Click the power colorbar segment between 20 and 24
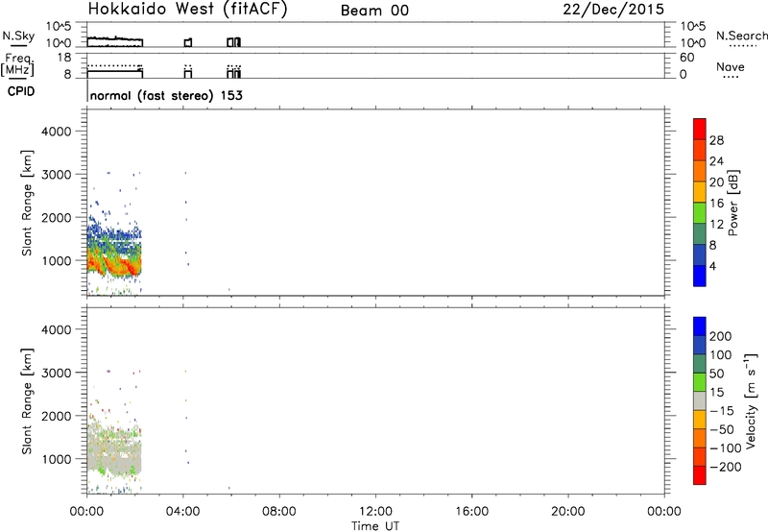The height and width of the screenshot is (532, 768). 700,171
